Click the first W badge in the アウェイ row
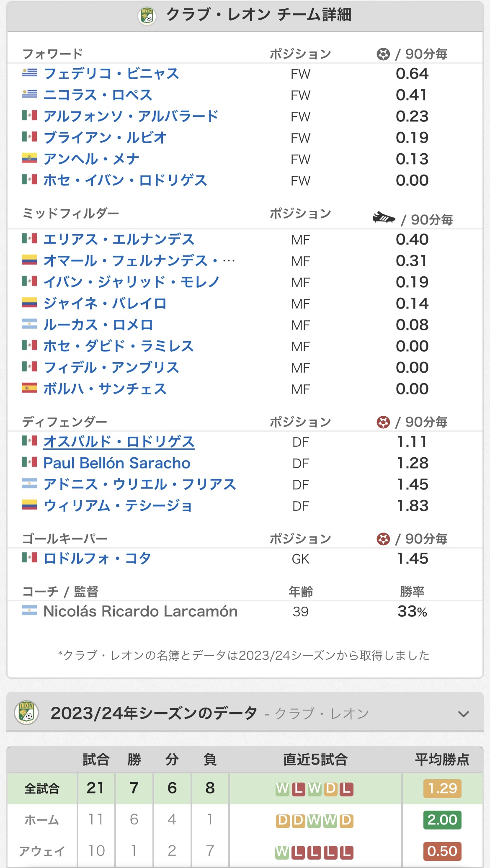The width and height of the screenshot is (490, 868). [x=282, y=852]
